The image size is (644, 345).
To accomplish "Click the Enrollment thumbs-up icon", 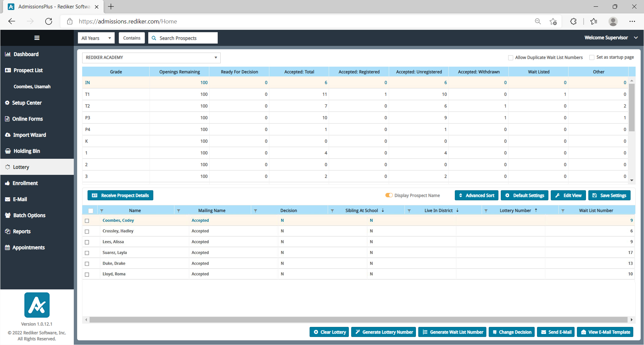I will pos(7,183).
